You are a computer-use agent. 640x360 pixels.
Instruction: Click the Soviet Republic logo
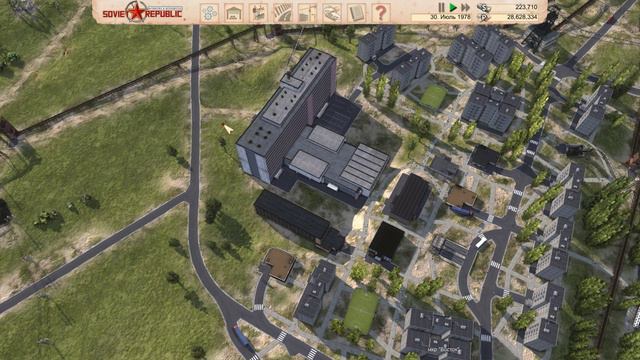pyautogui.click(x=142, y=12)
